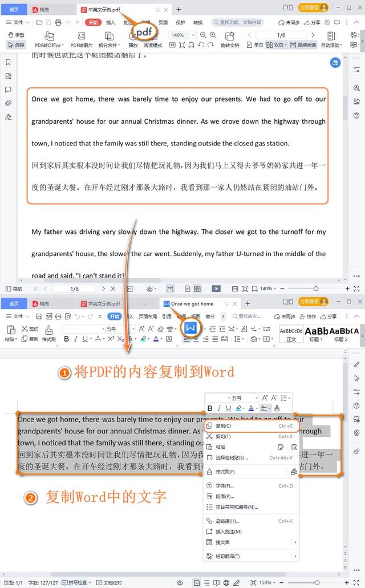Apply the 标题 1 heading style
Screen dimensions: 365x588
tap(316, 334)
